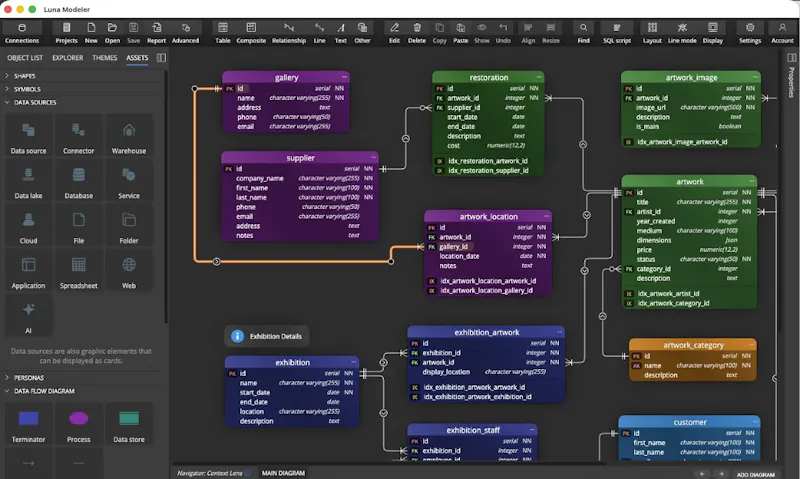Choose the Spreadsheet asset
The height and width of the screenshot is (479, 800).
[79, 271]
